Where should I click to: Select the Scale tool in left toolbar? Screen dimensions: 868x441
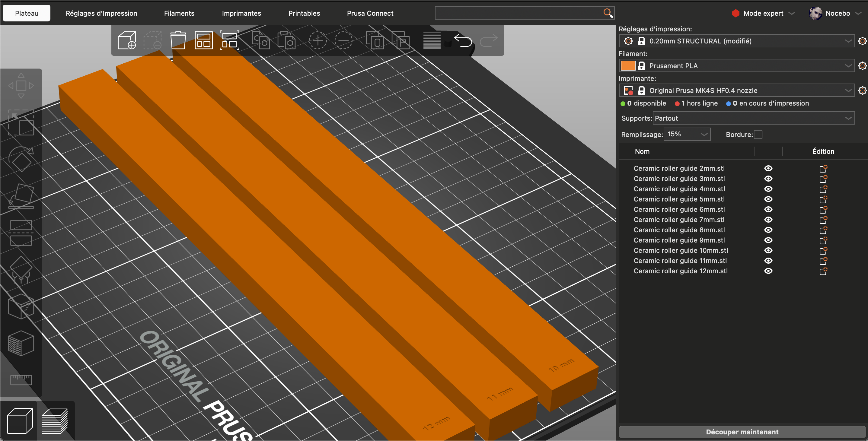[x=21, y=123]
